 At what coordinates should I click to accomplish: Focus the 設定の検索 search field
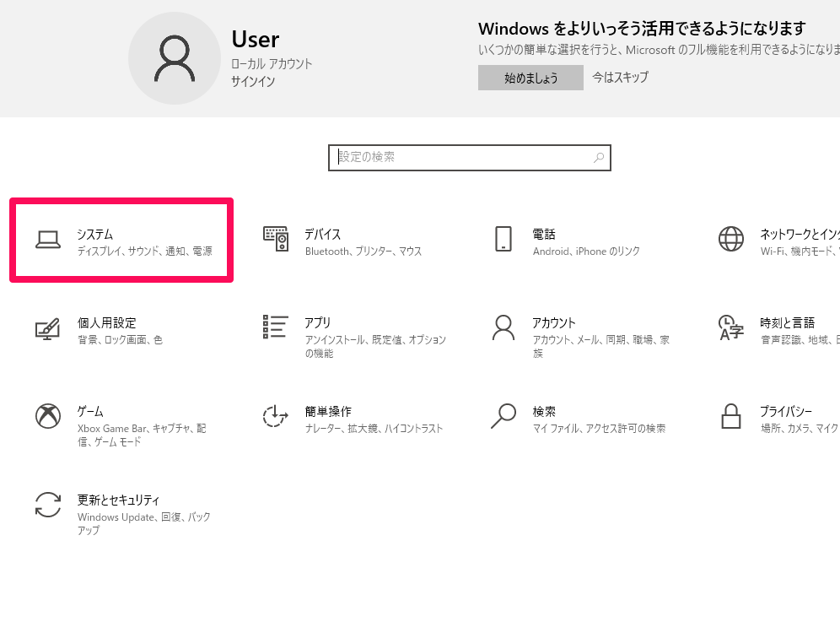pos(470,158)
